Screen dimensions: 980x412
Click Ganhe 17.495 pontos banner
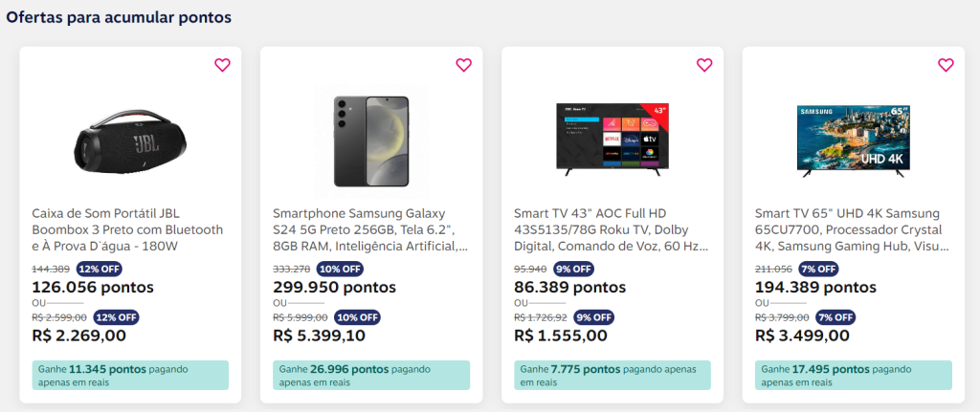[854, 375]
